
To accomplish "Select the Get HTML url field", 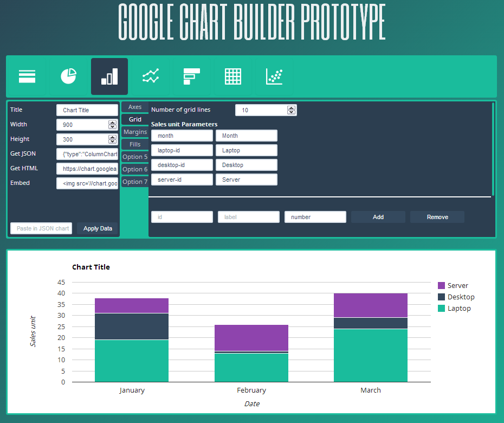I will pyautogui.click(x=87, y=169).
